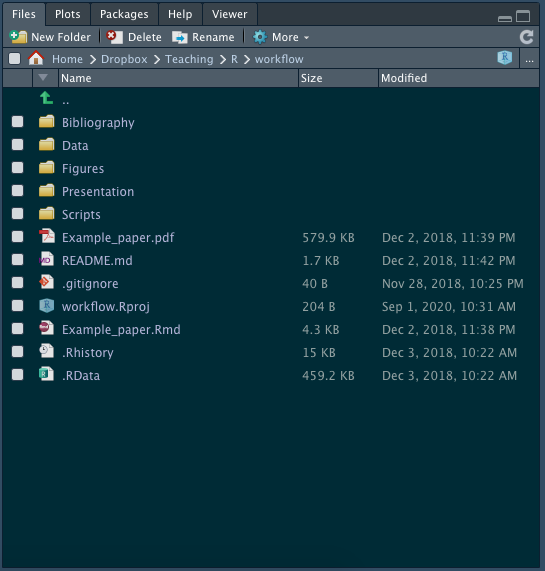This screenshot has height=571, width=545.
Task: Click the workflow.Rproj file icon
Action: point(47,306)
